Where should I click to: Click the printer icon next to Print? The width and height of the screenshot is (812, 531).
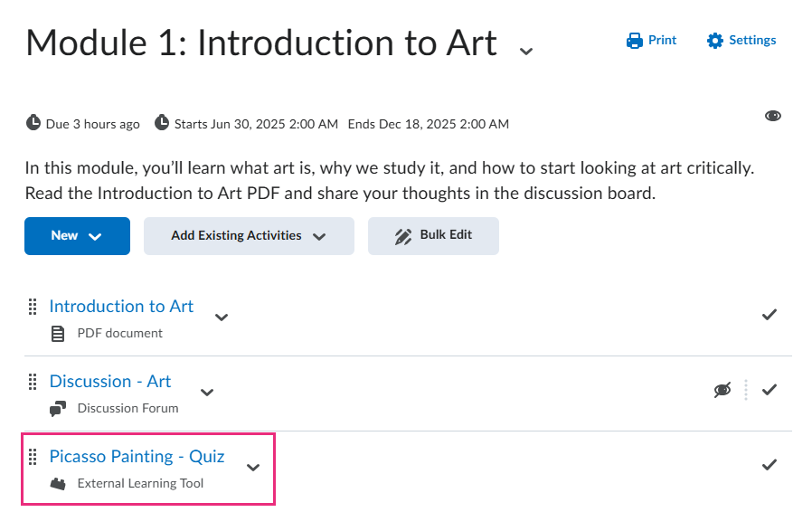pyautogui.click(x=634, y=41)
